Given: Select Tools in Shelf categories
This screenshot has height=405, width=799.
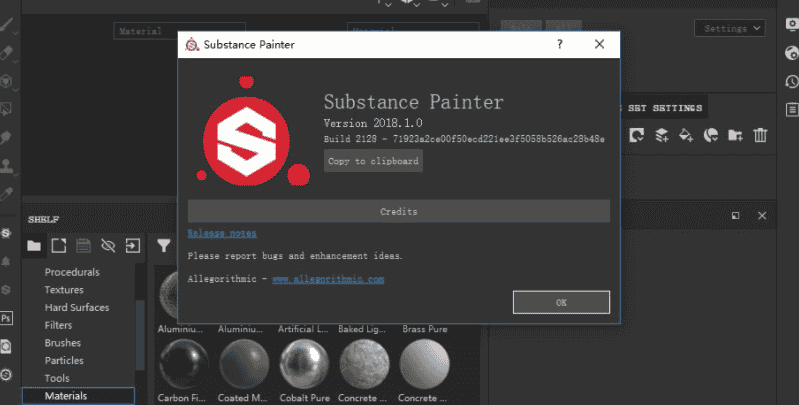Looking at the screenshot, I should [x=57, y=378].
